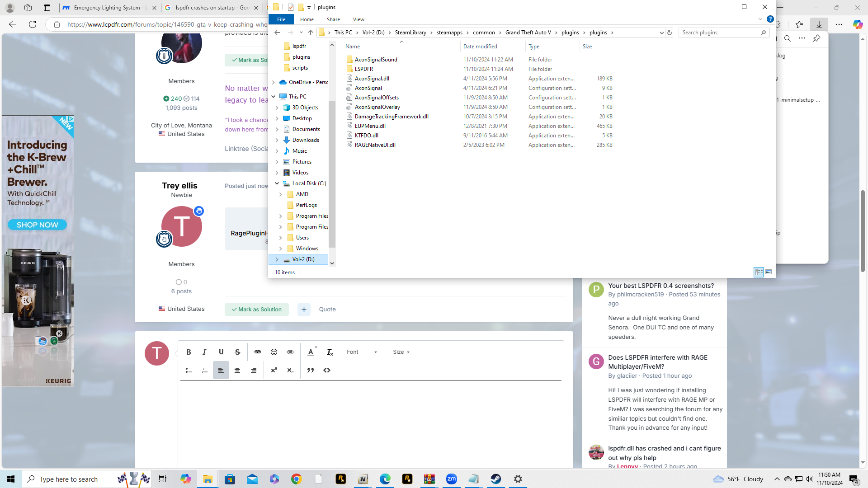868x488 pixels.
Task: Click the Mark as Solution button
Action: [257, 310]
